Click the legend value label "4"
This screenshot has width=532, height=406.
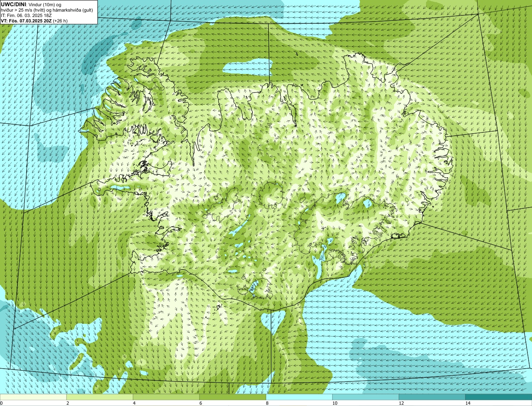tap(134, 403)
